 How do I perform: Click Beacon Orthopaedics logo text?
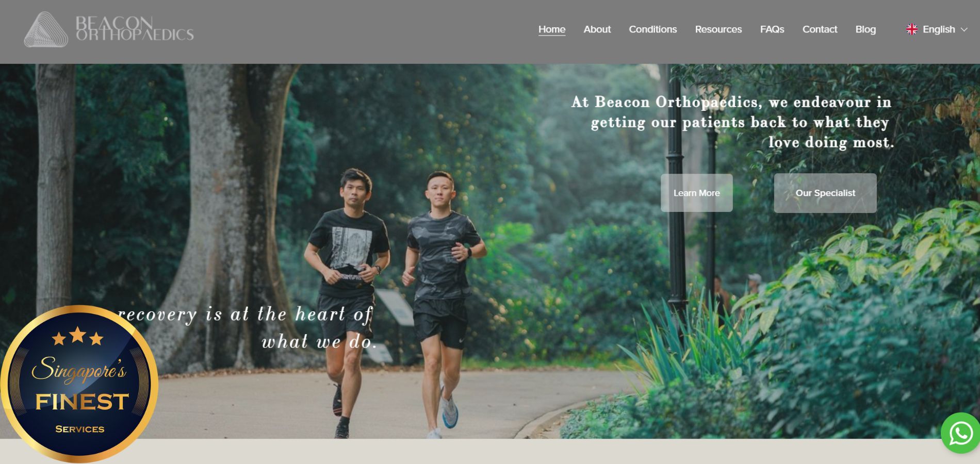(x=135, y=28)
